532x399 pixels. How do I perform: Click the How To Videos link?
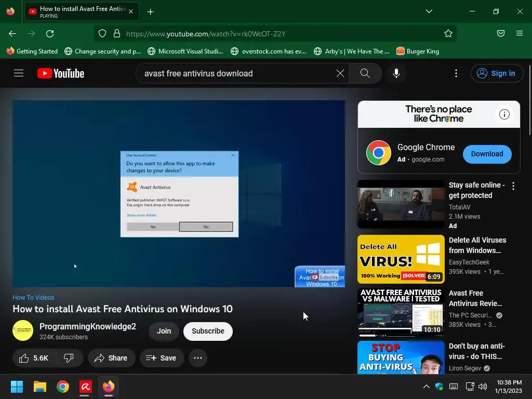click(x=33, y=298)
